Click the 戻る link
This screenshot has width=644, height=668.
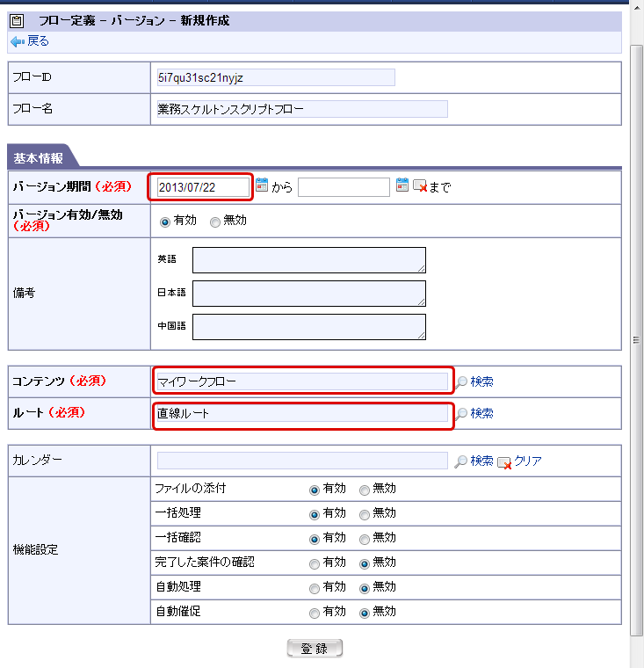38,41
